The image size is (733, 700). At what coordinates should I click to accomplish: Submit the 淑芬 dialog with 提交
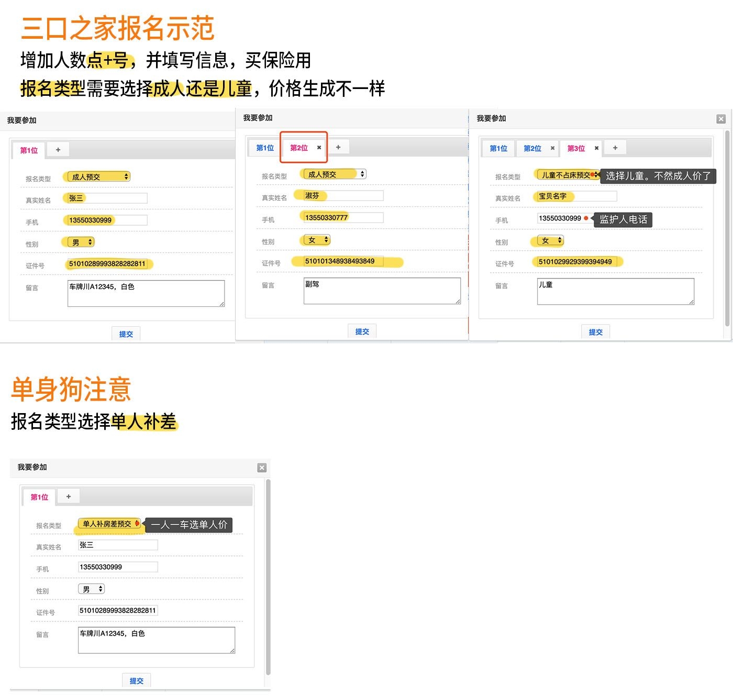tap(362, 331)
